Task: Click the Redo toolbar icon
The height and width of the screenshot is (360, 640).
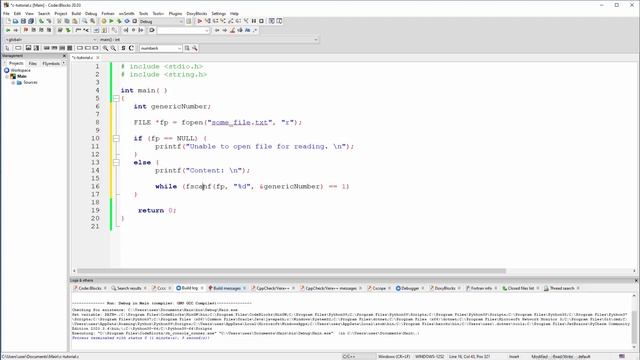Action: 49,21
